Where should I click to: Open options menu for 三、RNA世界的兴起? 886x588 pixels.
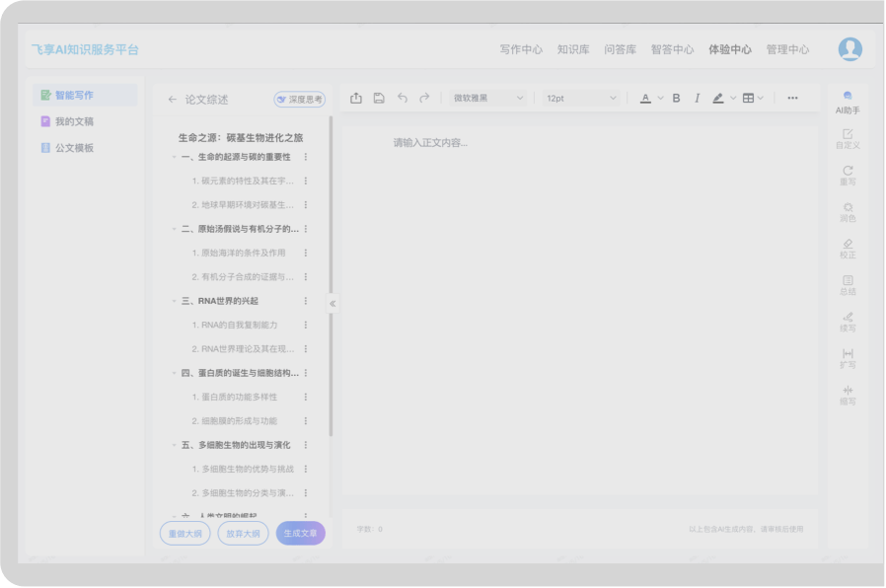(x=306, y=301)
